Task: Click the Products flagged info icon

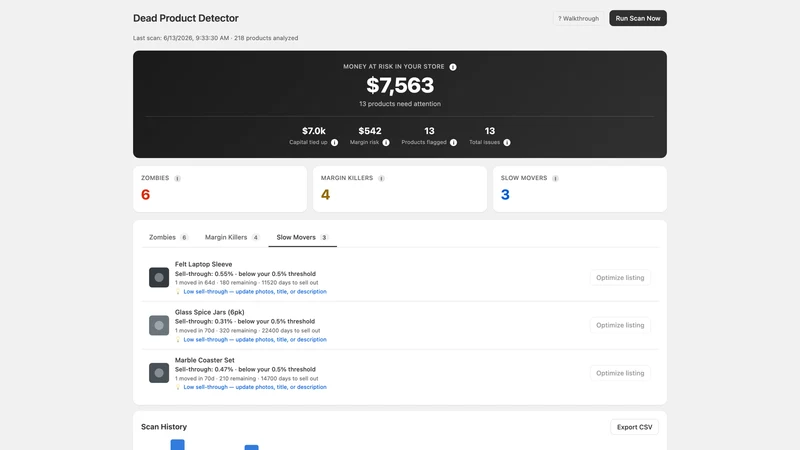Action: [454, 143]
